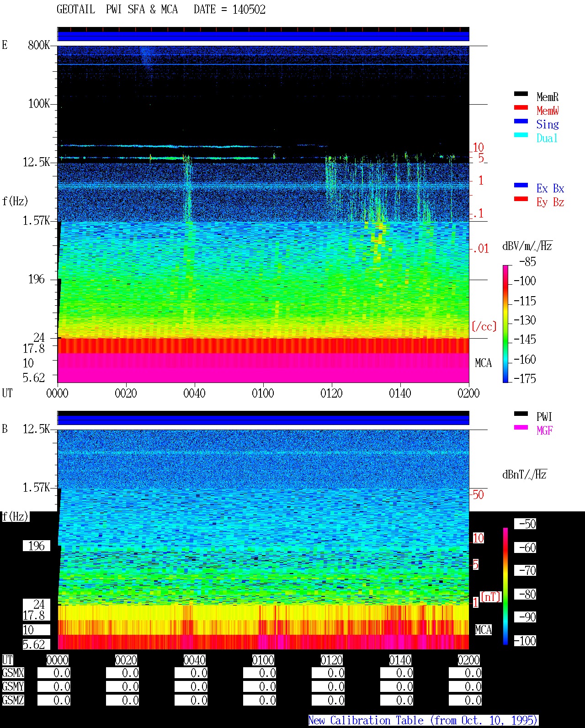This screenshot has width=585, height=728.
Task: Click the red ".01" density tick label
Action: click(x=480, y=249)
